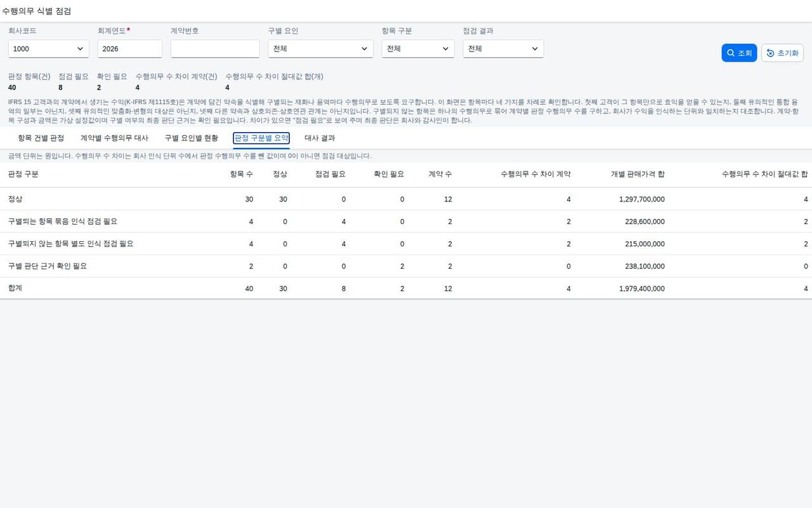Switch to the 계약별 수행의무 대사 tab

click(x=114, y=138)
